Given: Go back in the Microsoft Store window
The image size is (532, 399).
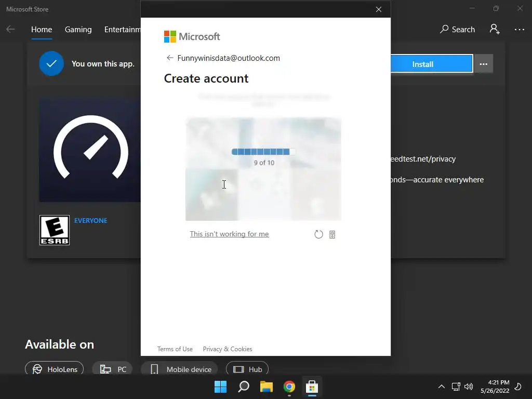Looking at the screenshot, I should [10, 29].
